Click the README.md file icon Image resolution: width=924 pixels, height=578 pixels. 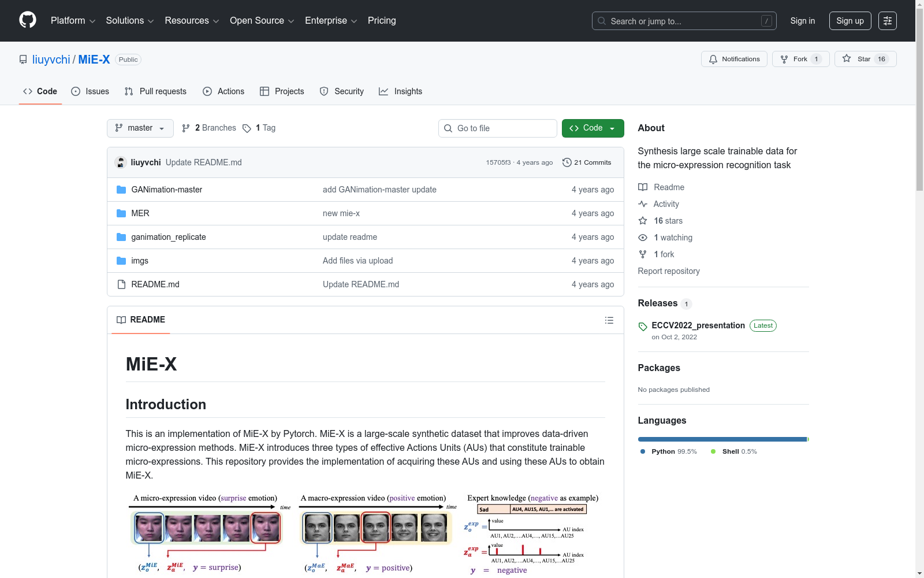tap(121, 284)
